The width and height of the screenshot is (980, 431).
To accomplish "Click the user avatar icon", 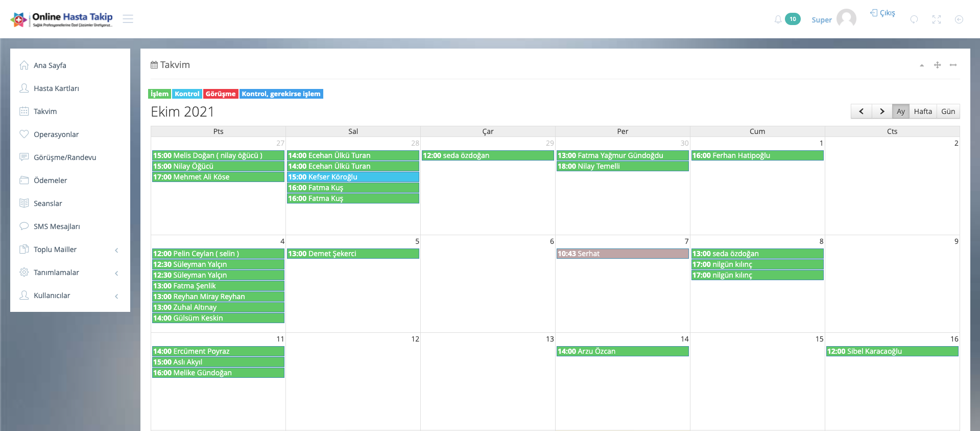I will (x=846, y=19).
